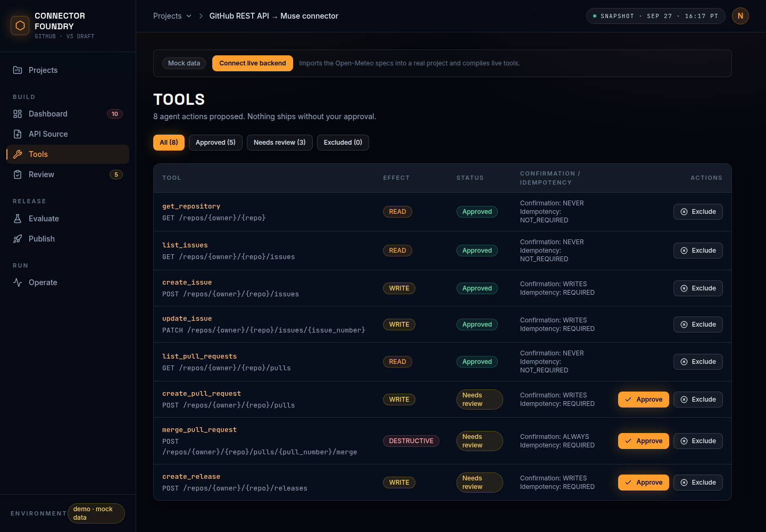Viewport: 766px width, 532px height.
Task: Exclude the merge_pull_request tool
Action: click(698, 441)
